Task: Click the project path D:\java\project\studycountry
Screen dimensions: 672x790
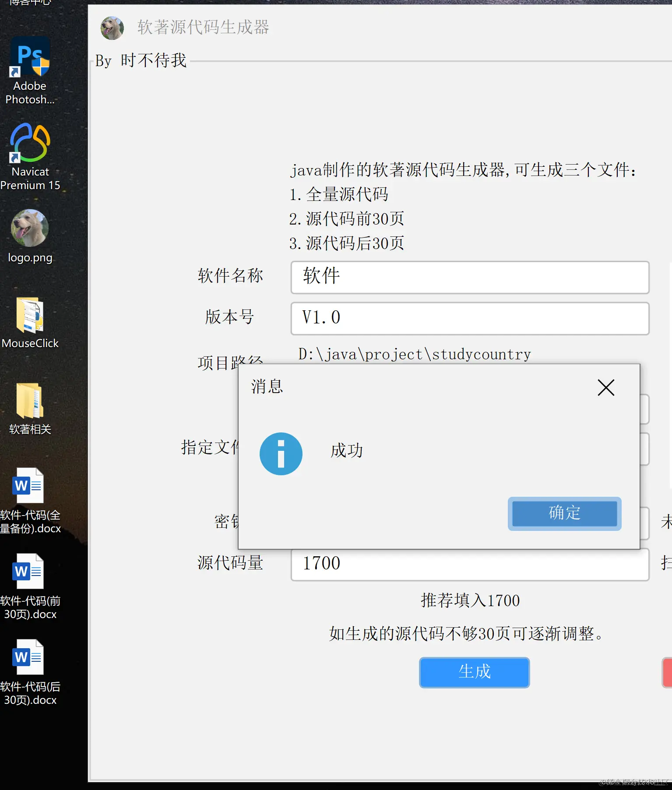Action: pos(415,354)
